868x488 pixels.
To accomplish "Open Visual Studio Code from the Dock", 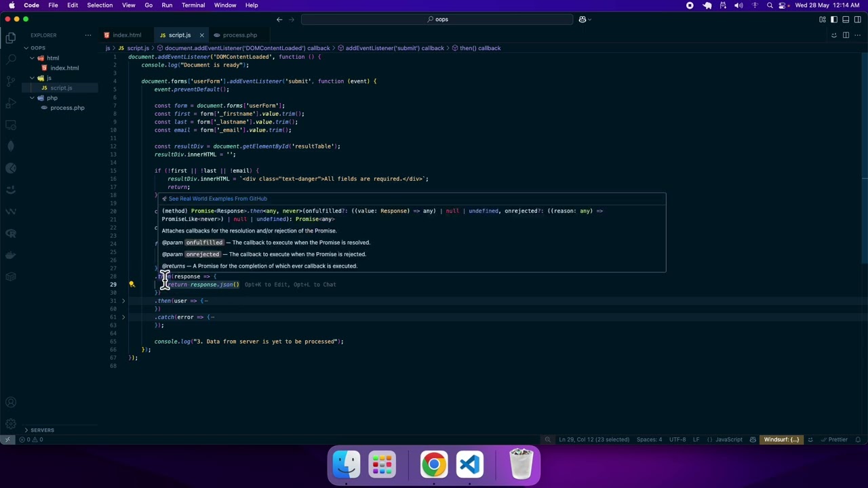I will (469, 465).
